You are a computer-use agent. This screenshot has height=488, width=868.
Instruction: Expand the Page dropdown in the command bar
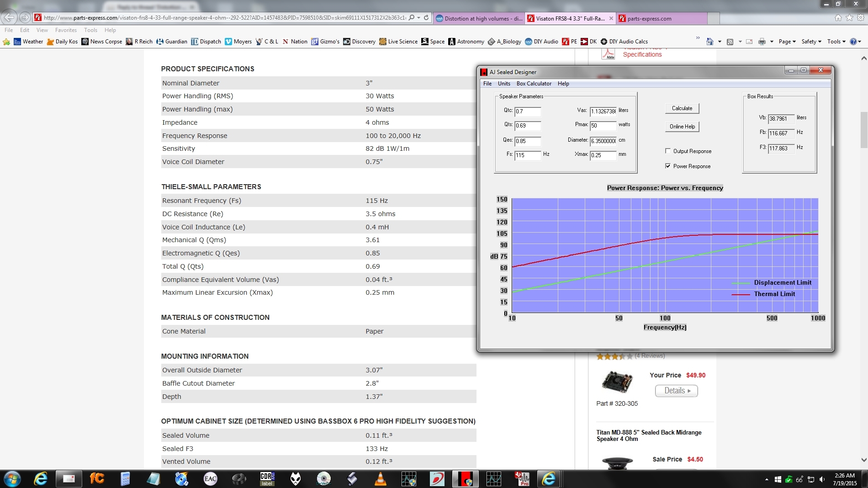click(787, 42)
